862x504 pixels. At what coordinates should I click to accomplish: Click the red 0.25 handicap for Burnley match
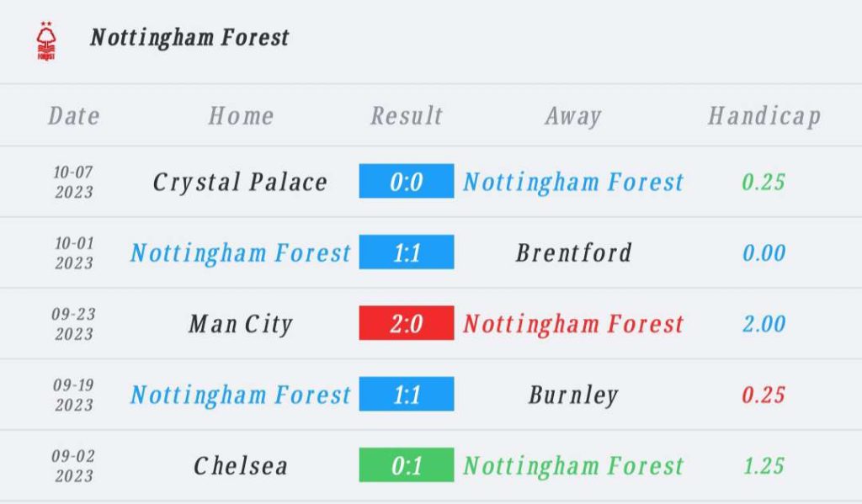click(764, 395)
